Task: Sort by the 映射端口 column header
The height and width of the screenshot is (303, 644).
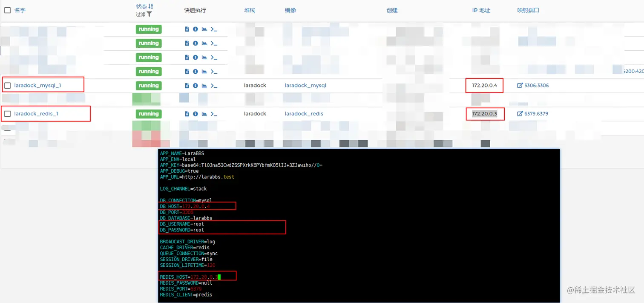Action: 528,10
